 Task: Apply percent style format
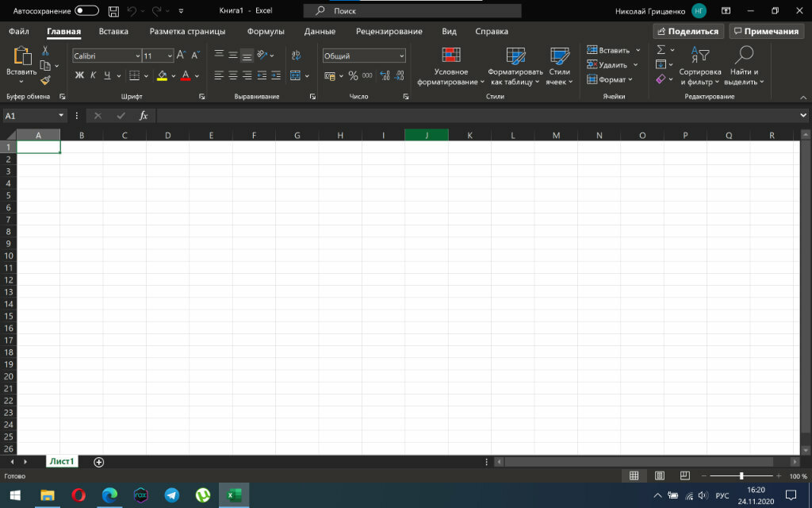353,76
